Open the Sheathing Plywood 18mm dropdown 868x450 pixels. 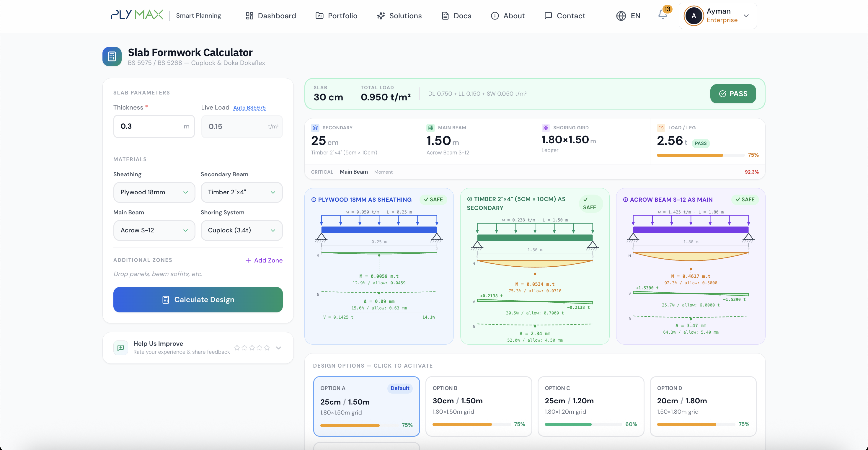pos(154,192)
